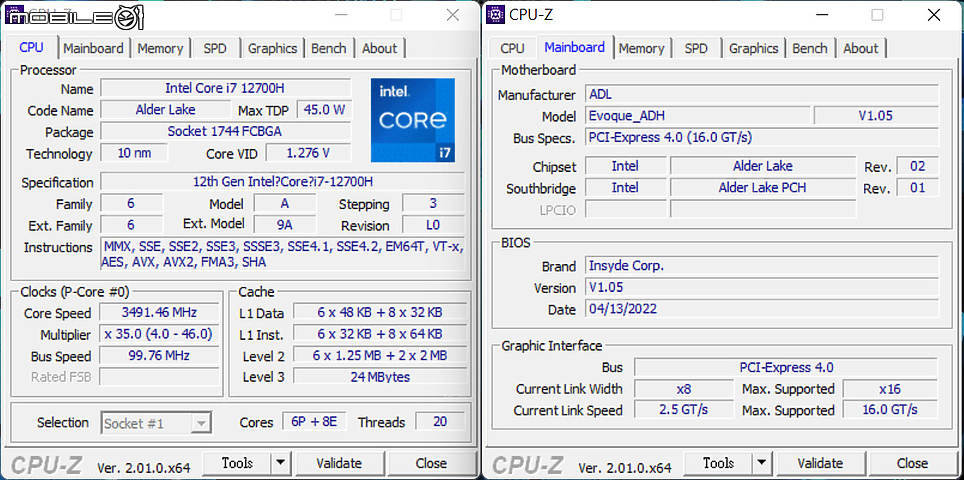Click Threads value 20
The image size is (964, 480).
pyautogui.click(x=440, y=422)
